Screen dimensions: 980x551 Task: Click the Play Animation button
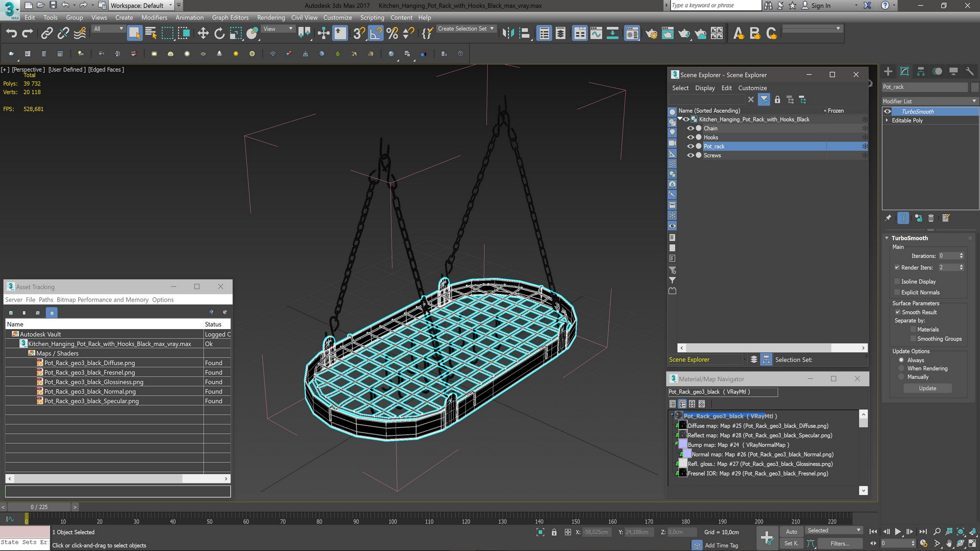898,532
